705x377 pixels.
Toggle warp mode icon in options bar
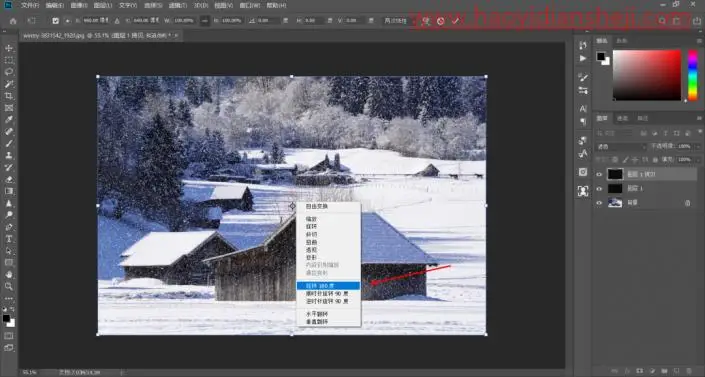425,21
